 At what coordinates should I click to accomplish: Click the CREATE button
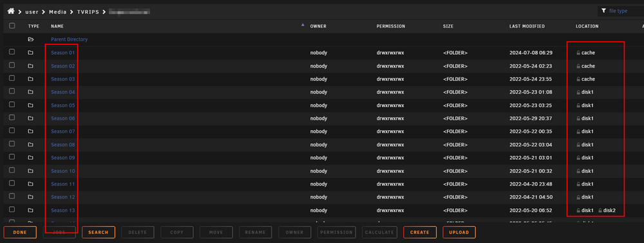(420, 232)
